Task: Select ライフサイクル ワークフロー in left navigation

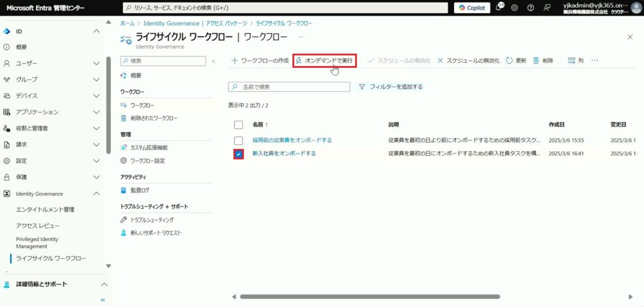Action: point(51,259)
